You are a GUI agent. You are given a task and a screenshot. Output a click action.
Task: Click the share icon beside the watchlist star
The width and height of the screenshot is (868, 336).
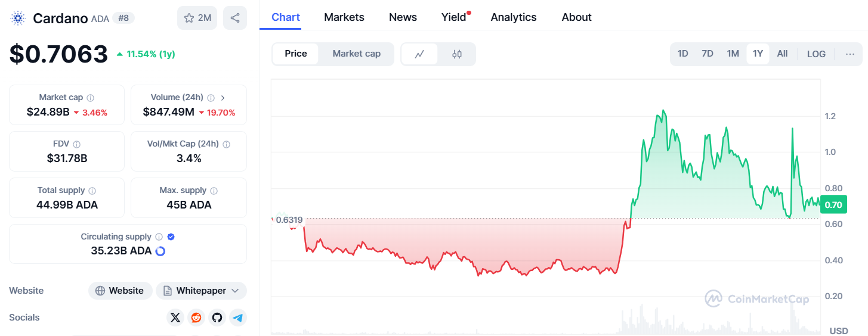235,18
